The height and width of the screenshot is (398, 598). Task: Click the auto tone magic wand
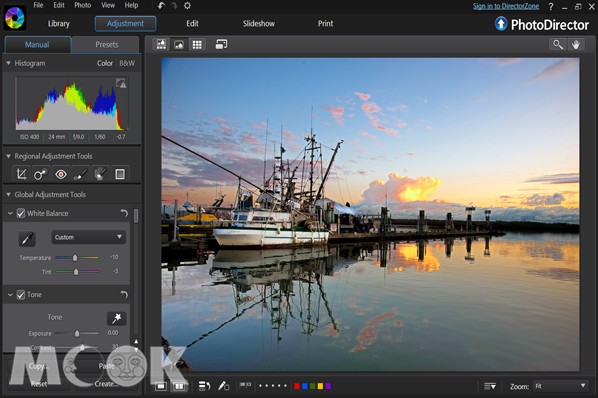(x=116, y=318)
